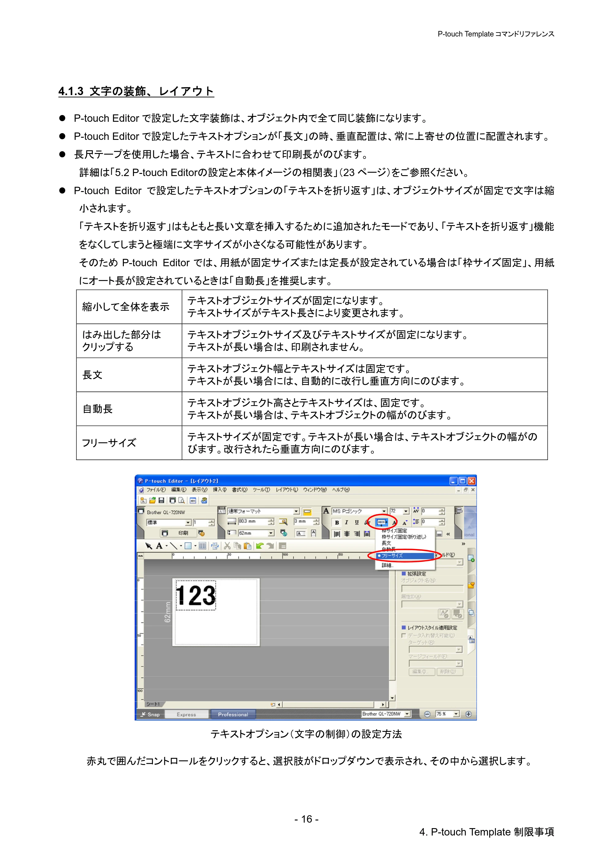Choose 長文 in the text option list

point(386,543)
